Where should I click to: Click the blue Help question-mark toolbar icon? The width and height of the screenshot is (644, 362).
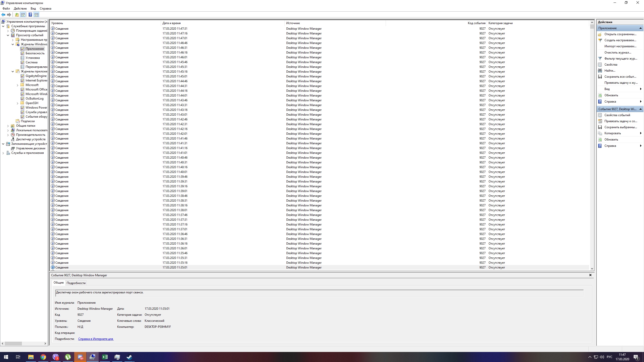[x=30, y=15]
